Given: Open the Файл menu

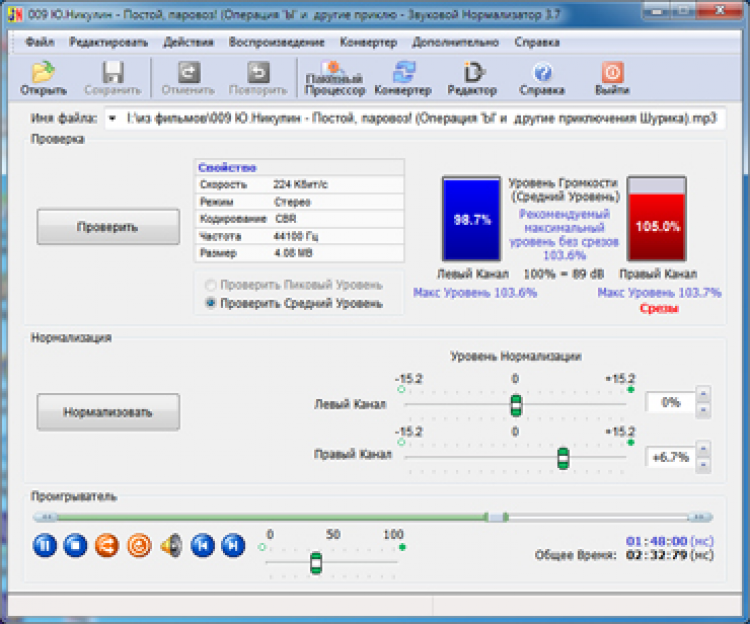Looking at the screenshot, I should pos(40,42).
